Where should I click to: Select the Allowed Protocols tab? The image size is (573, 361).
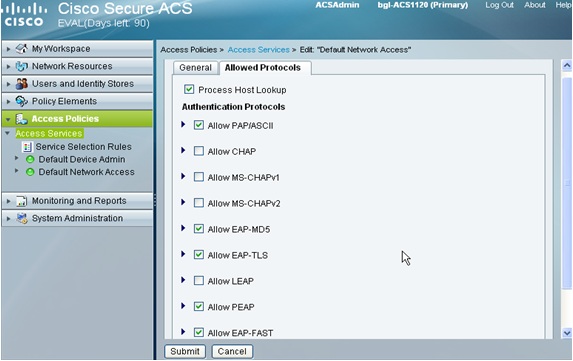click(x=265, y=68)
